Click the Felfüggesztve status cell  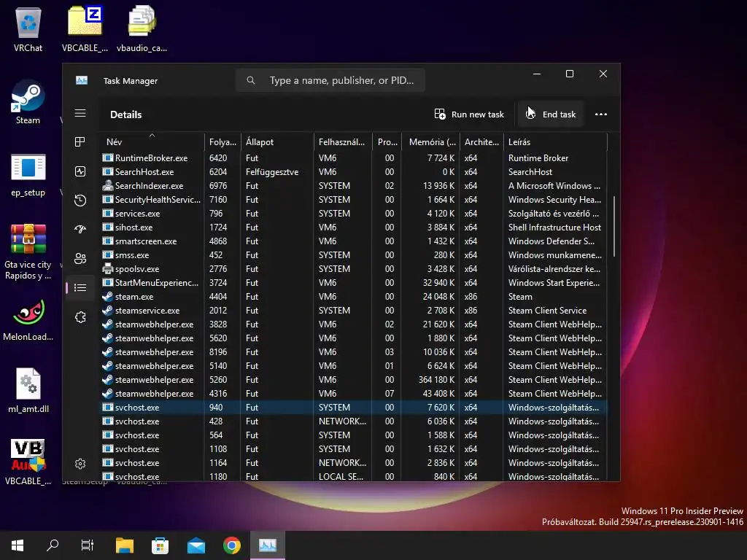coord(272,172)
